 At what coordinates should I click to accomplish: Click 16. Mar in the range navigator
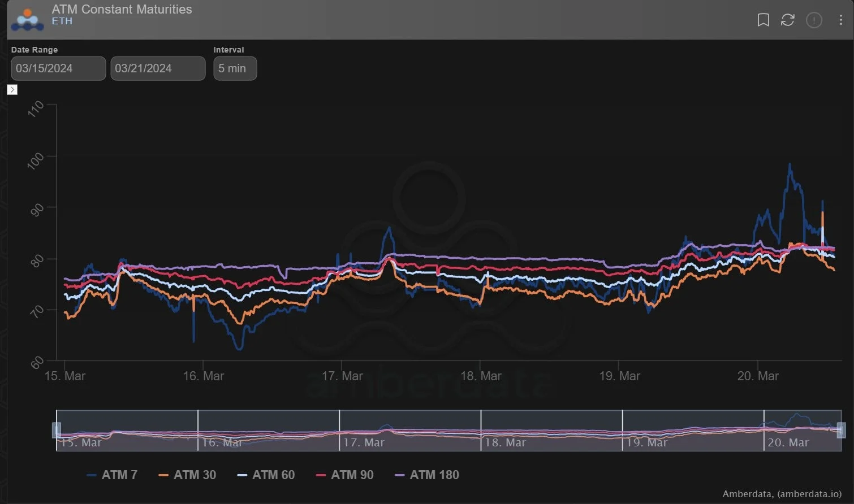pyautogui.click(x=222, y=442)
